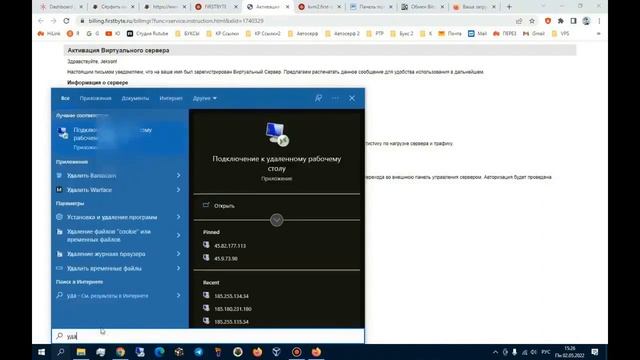Expand arrow for 'Удалить Warface' result
The image size is (640, 360).
pyautogui.click(x=178, y=189)
